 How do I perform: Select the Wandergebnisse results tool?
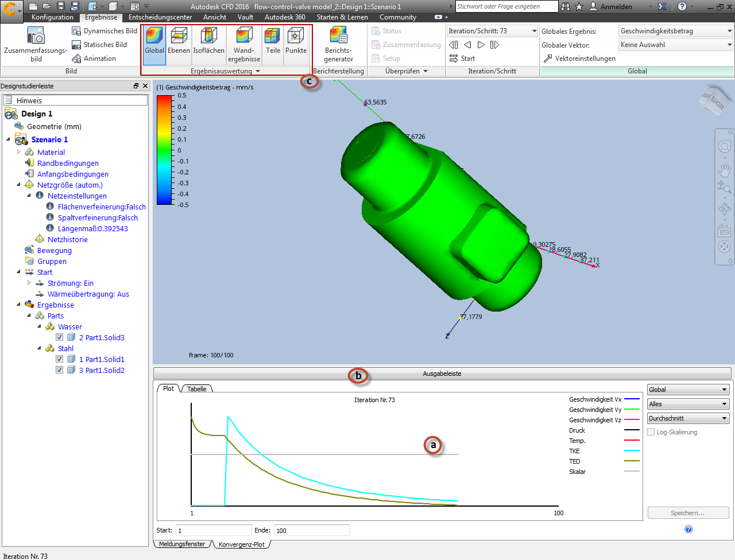tap(244, 45)
